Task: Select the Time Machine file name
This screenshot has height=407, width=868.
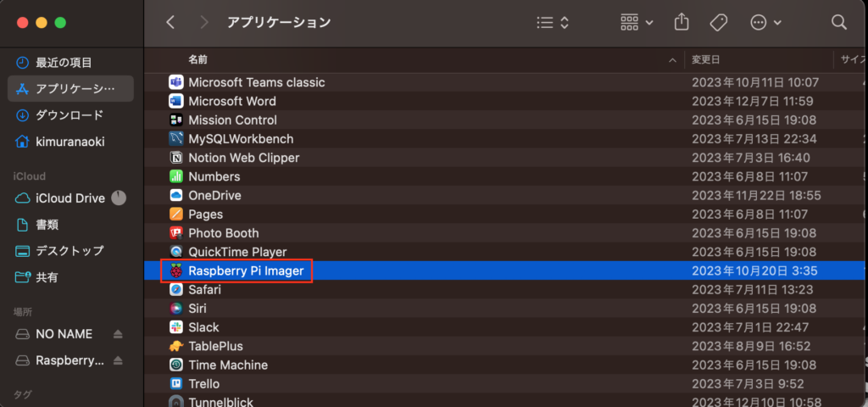Action: click(x=228, y=365)
